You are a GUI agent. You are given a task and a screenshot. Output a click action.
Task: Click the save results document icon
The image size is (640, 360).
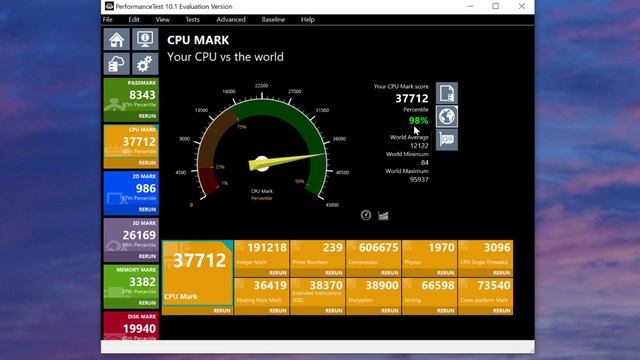click(447, 93)
